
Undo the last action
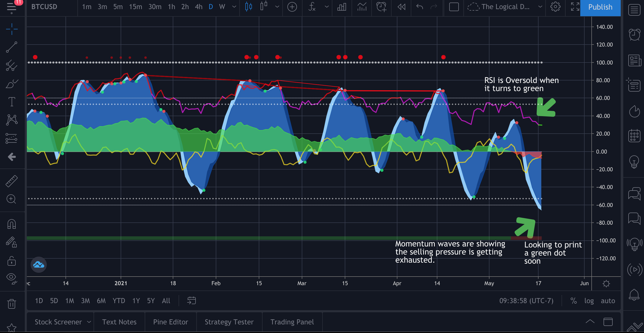tap(420, 7)
